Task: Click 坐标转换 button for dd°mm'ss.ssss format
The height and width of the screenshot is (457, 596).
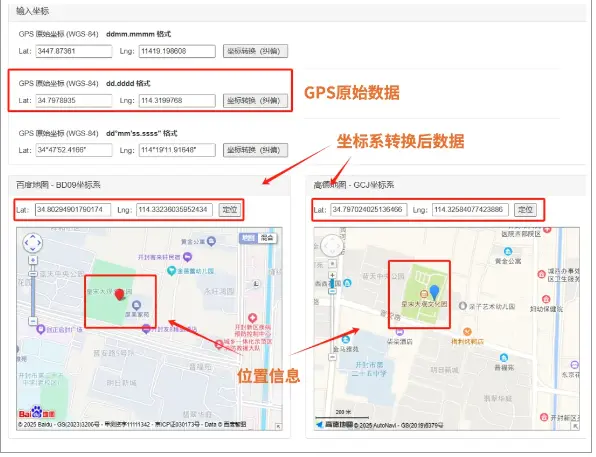Action: coord(255,150)
